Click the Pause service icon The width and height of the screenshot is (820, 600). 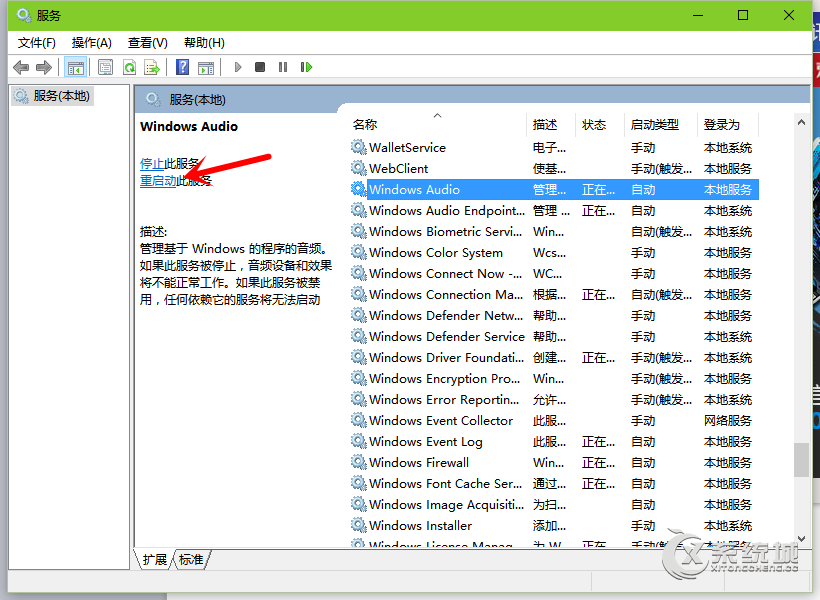[x=283, y=67]
